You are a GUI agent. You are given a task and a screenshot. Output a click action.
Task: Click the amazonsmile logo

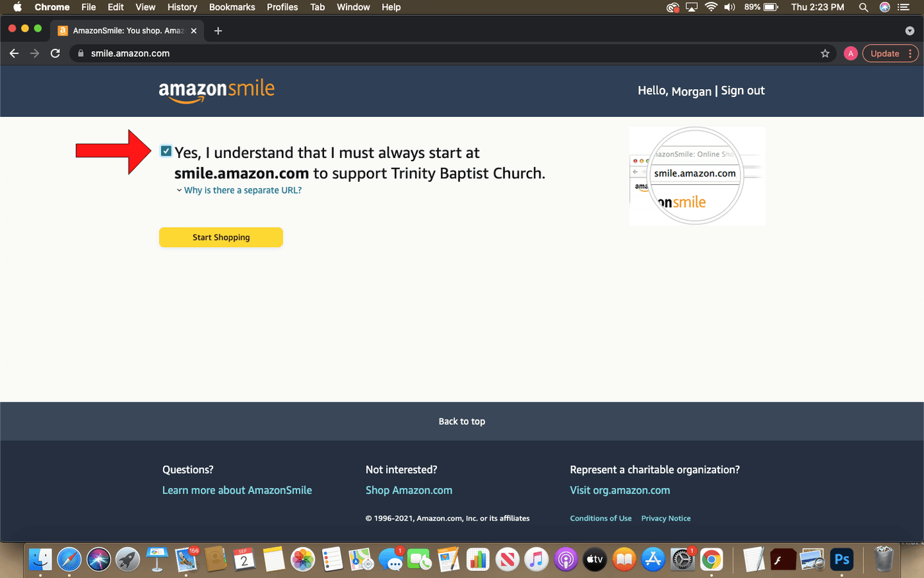point(216,90)
